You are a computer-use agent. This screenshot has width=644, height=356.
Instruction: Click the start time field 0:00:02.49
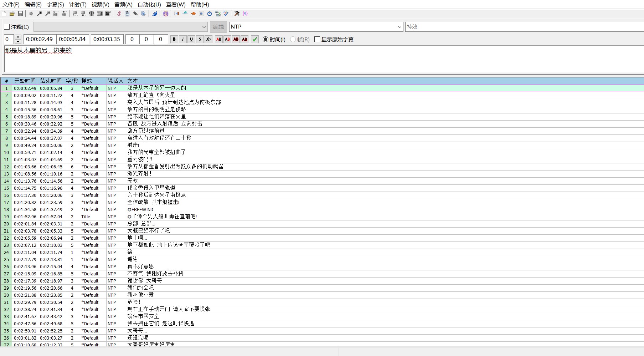pyautogui.click(x=40, y=39)
